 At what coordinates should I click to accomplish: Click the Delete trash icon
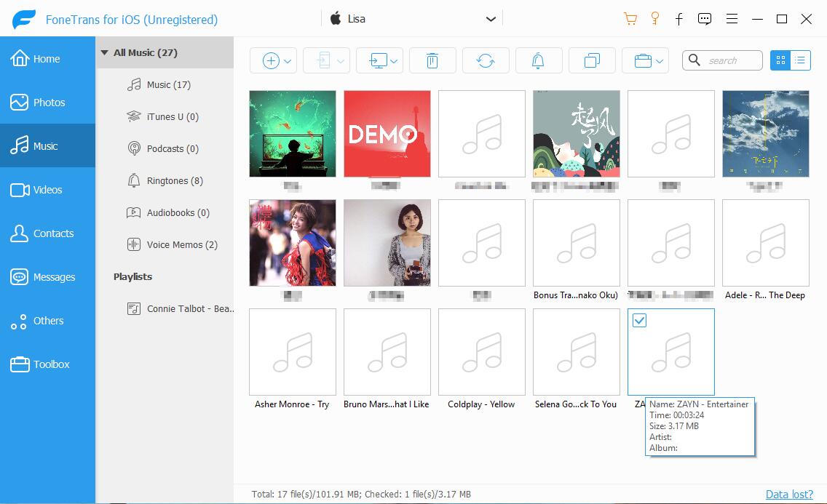432,60
